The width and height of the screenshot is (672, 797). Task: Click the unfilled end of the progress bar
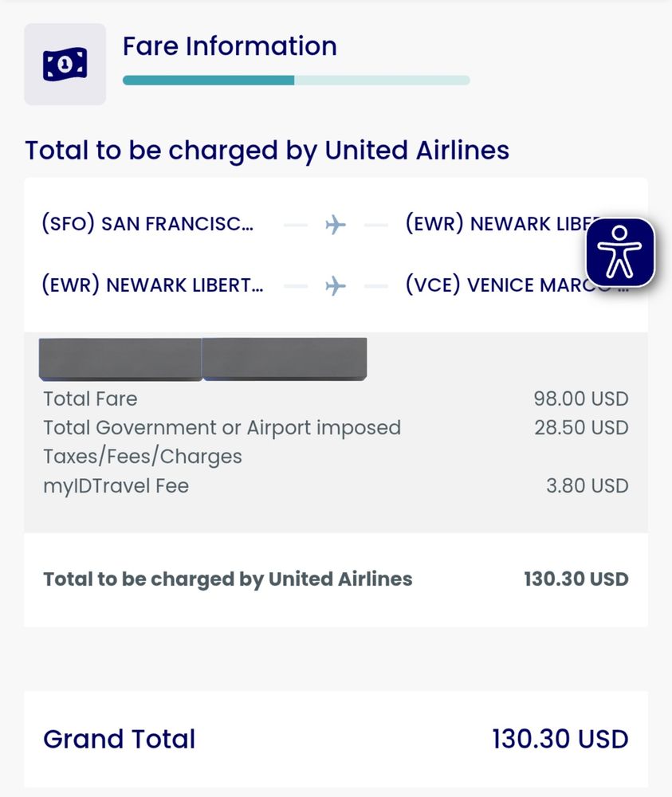point(383,80)
